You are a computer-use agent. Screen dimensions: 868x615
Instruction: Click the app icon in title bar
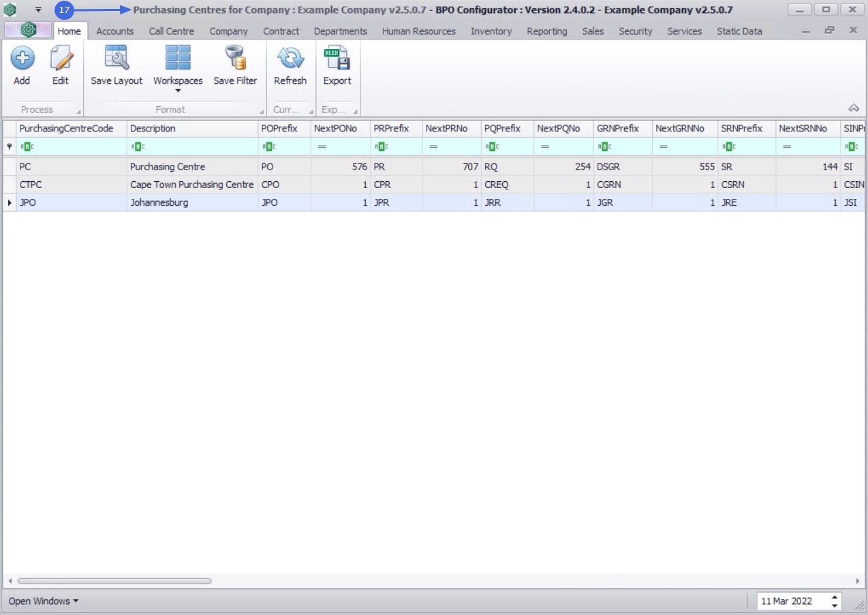[x=10, y=10]
